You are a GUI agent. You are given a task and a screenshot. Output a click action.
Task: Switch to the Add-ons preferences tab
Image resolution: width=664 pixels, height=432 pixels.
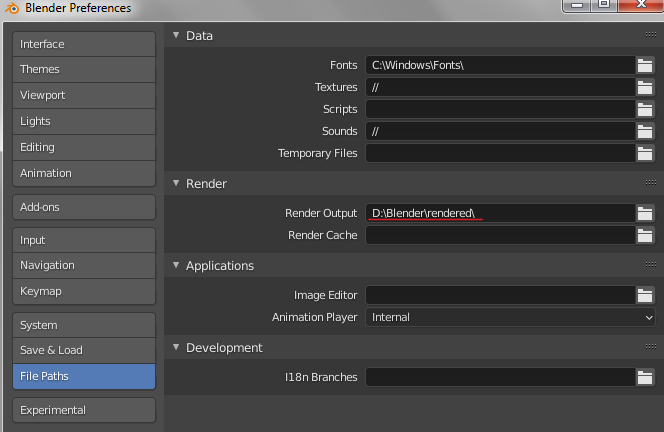point(84,207)
